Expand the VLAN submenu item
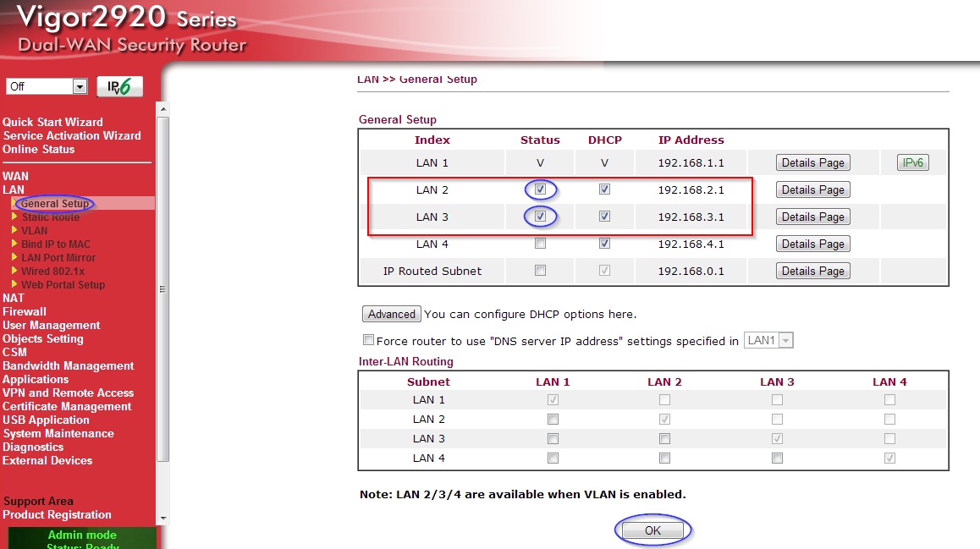980x549 pixels. coord(35,230)
